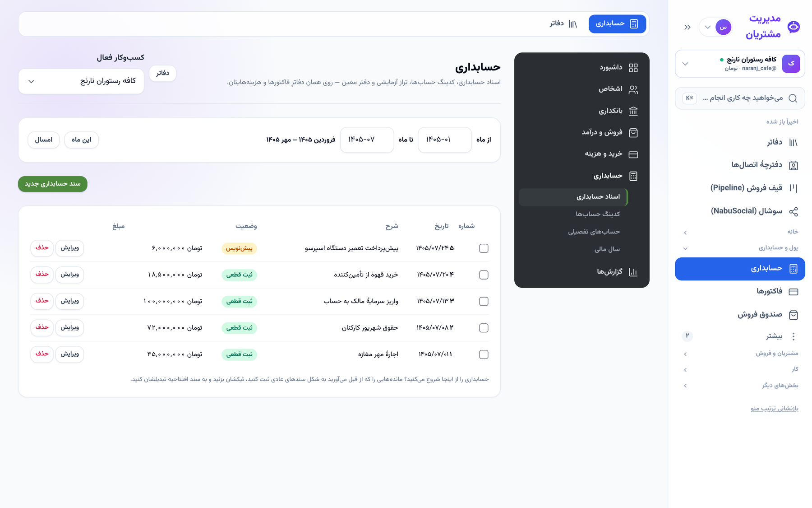Focus the 'می‌خواهید چه کاری انجام' search box
This screenshot has width=812, height=508.
(740, 98)
